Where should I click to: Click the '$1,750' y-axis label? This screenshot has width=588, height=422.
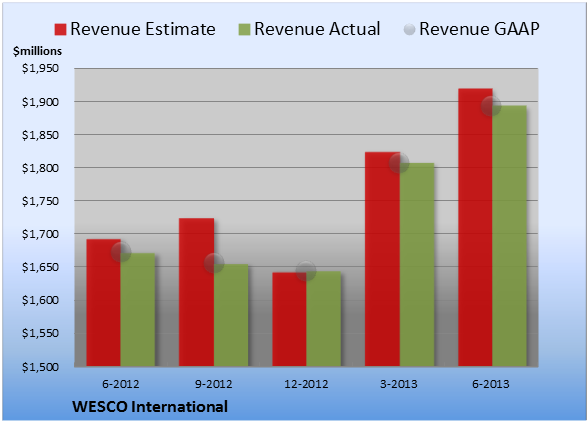tap(40, 201)
